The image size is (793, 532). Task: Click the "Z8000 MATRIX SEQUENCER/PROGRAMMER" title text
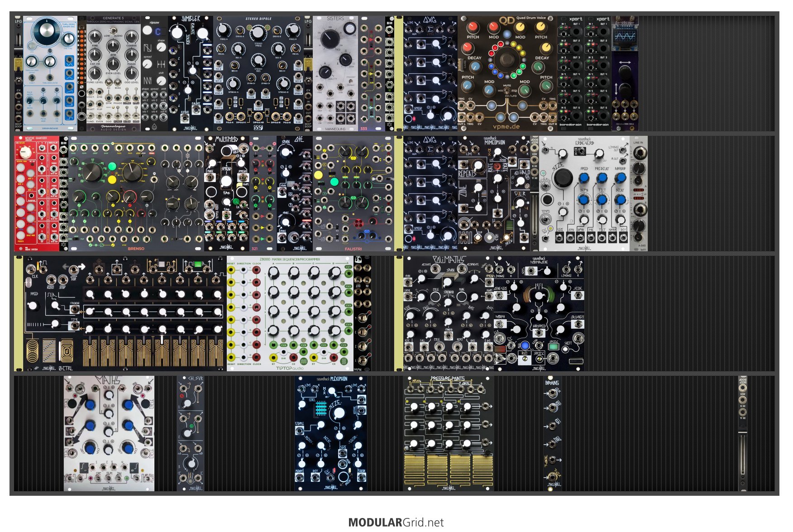(x=290, y=259)
